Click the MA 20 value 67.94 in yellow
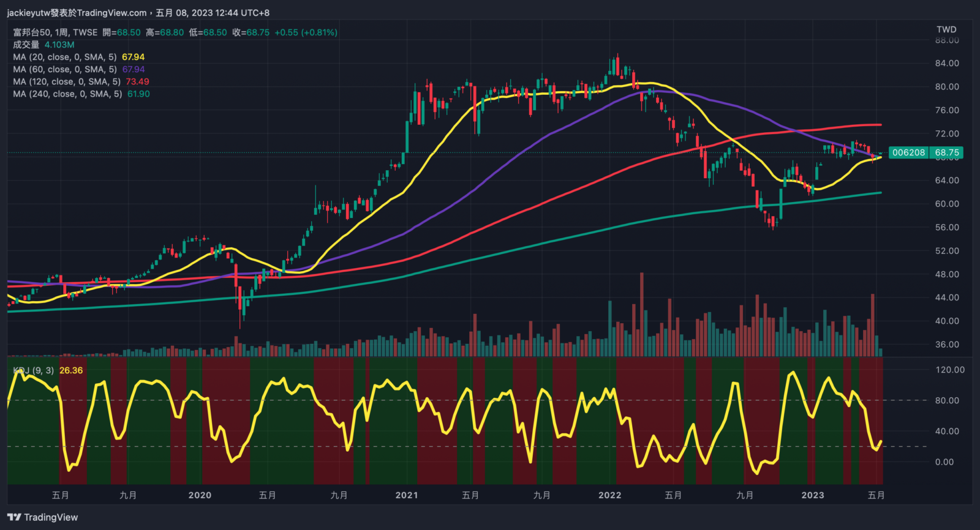 pos(133,57)
